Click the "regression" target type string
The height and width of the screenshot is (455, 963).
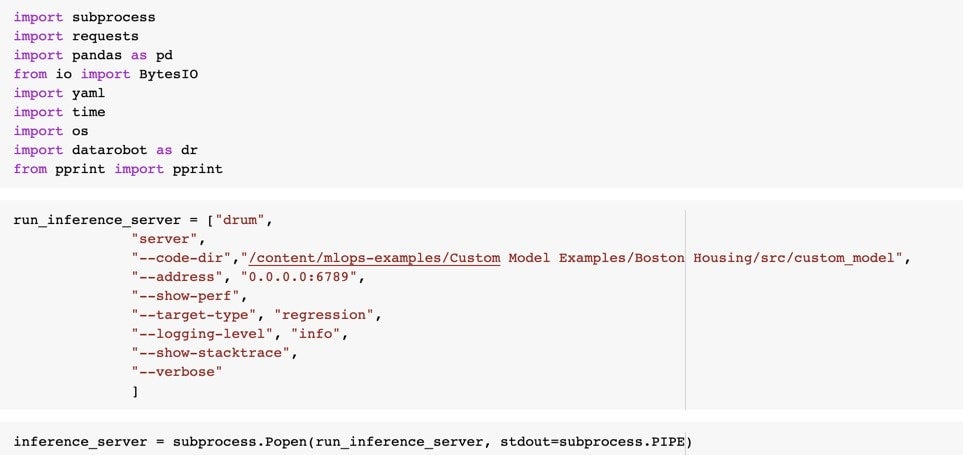tap(324, 315)
